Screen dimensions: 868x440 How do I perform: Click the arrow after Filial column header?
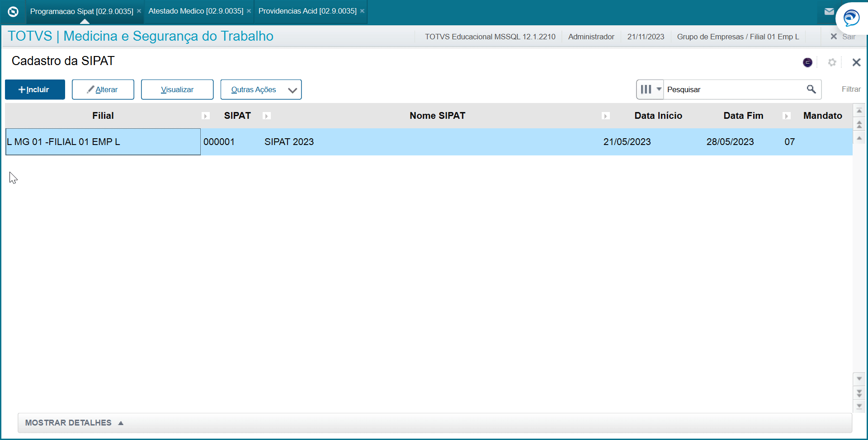point(206,116)
